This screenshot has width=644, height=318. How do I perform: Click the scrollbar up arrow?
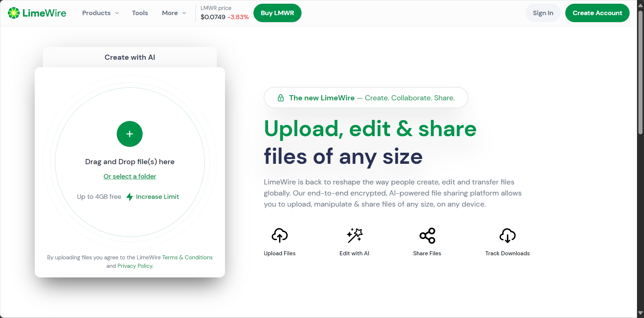(641, 5)
